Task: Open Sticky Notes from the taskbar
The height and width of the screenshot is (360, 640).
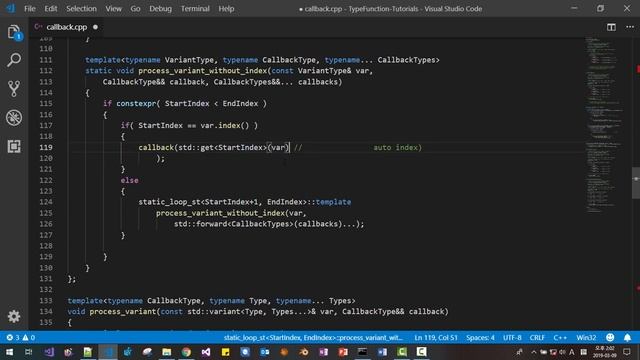Action: (225, 352)
